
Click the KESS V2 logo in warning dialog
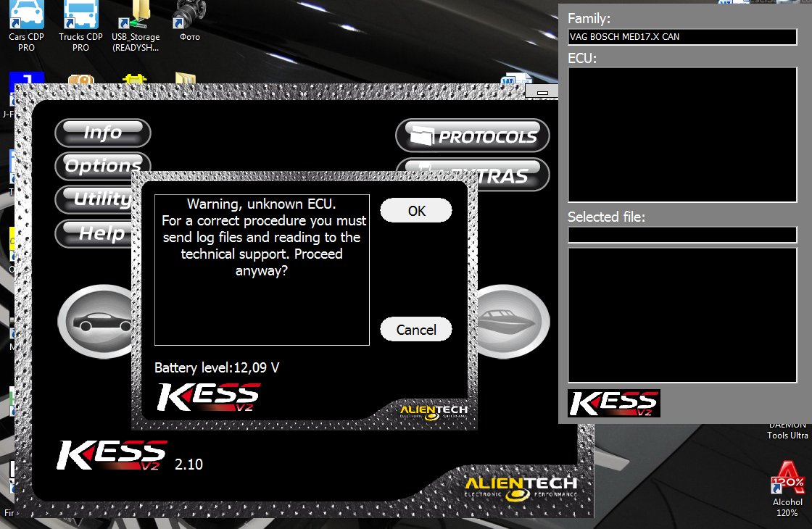208,398
